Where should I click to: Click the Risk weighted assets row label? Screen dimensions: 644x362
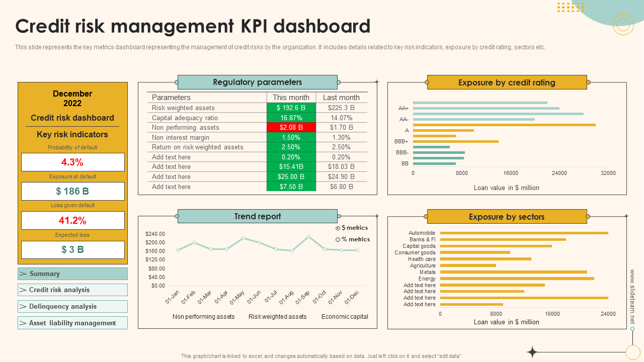(183, 108)
